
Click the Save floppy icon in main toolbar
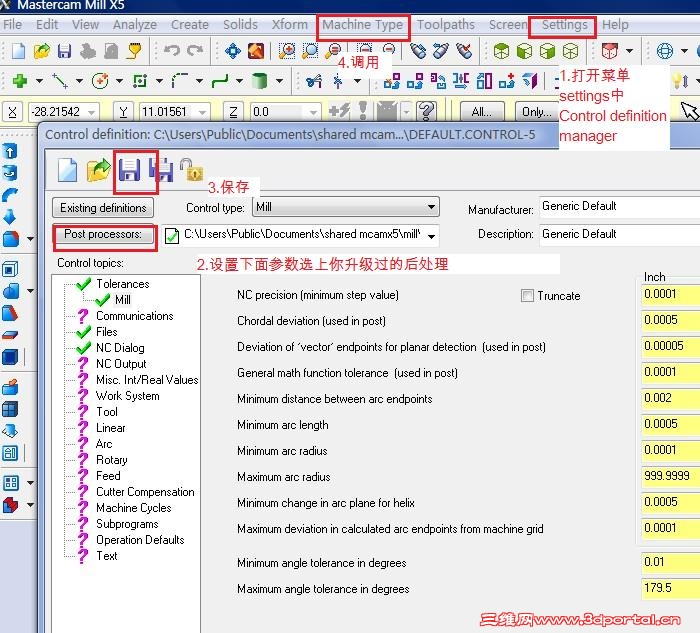coord(64,51)
